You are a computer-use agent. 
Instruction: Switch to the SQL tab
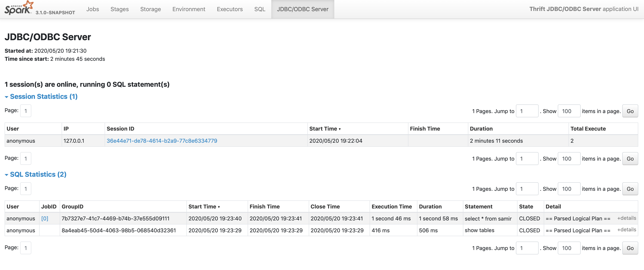(259, 9)
